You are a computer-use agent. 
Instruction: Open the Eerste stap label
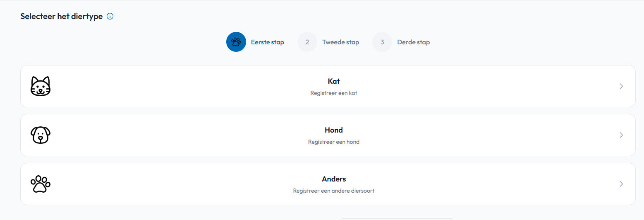point(268,42)
